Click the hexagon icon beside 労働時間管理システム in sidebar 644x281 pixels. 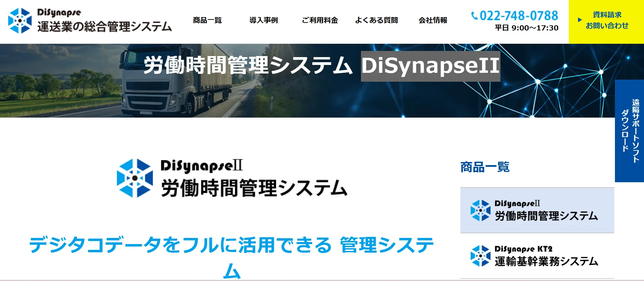tap(480, 210)
